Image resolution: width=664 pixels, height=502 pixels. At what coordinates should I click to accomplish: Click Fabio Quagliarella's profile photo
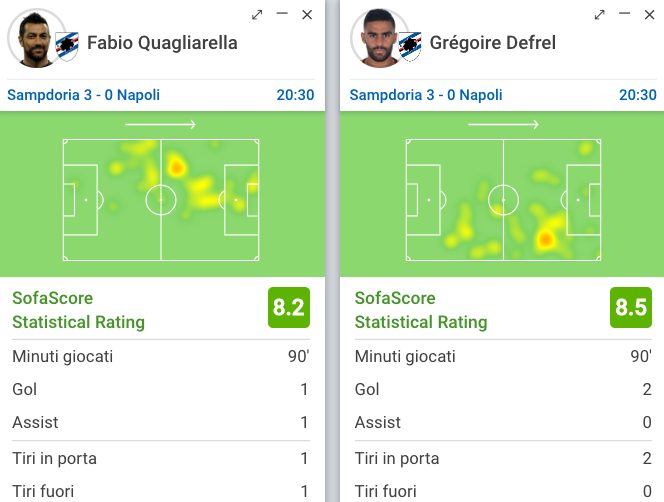point(35,38)
